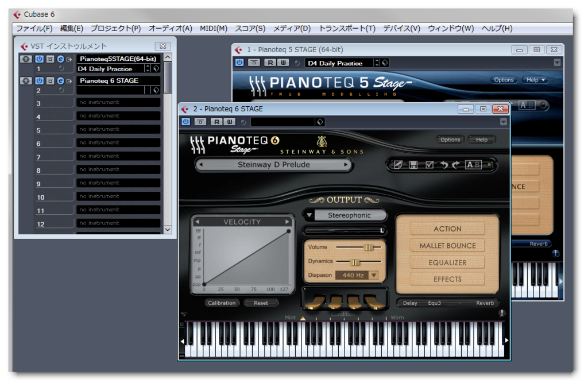Click the undo arrow in Pianoteq 6
Viewport: 588px width, 387px height.
pos(444,165)
